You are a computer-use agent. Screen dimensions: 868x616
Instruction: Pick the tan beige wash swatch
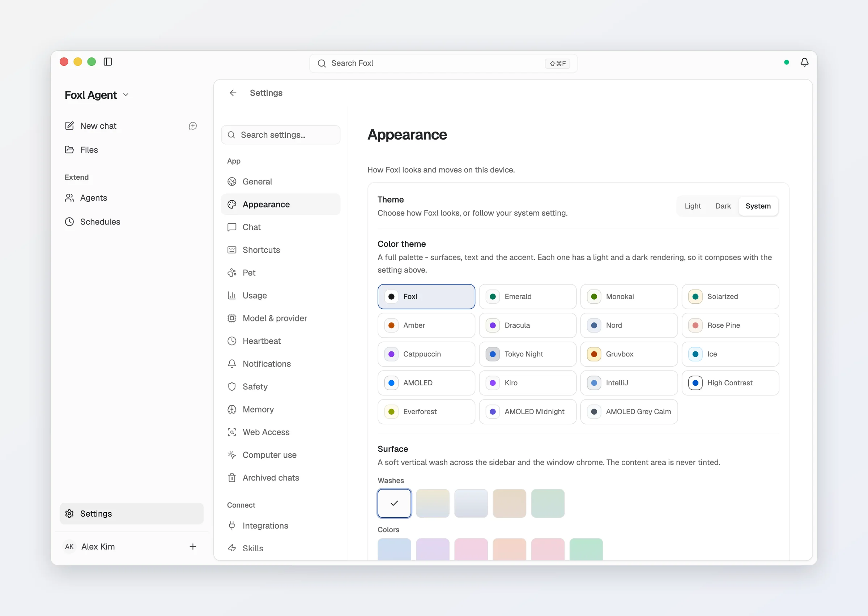pyautogui.click(x=509, y=503)
